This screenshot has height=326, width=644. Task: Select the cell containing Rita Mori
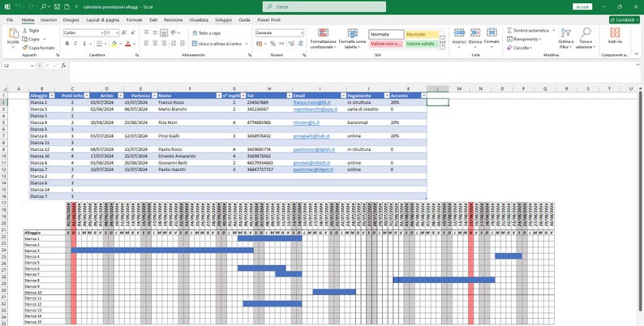[189, 122]
